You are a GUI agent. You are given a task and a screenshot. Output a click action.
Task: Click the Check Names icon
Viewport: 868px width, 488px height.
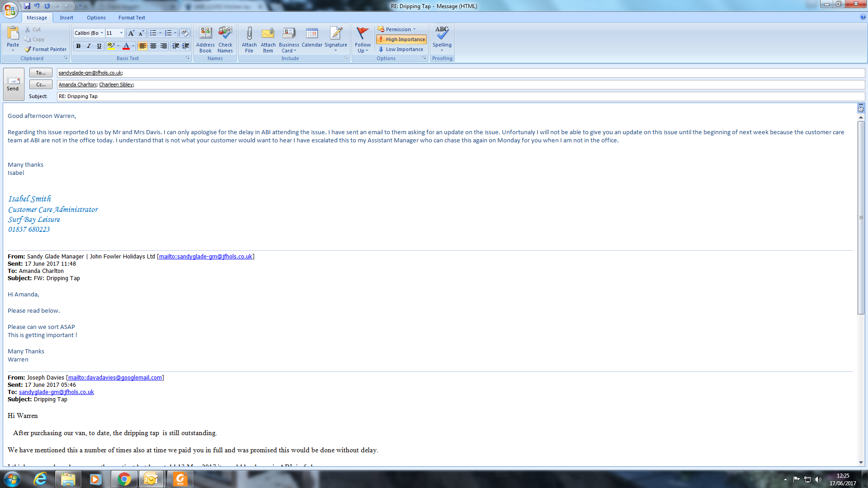pos(225,34)
